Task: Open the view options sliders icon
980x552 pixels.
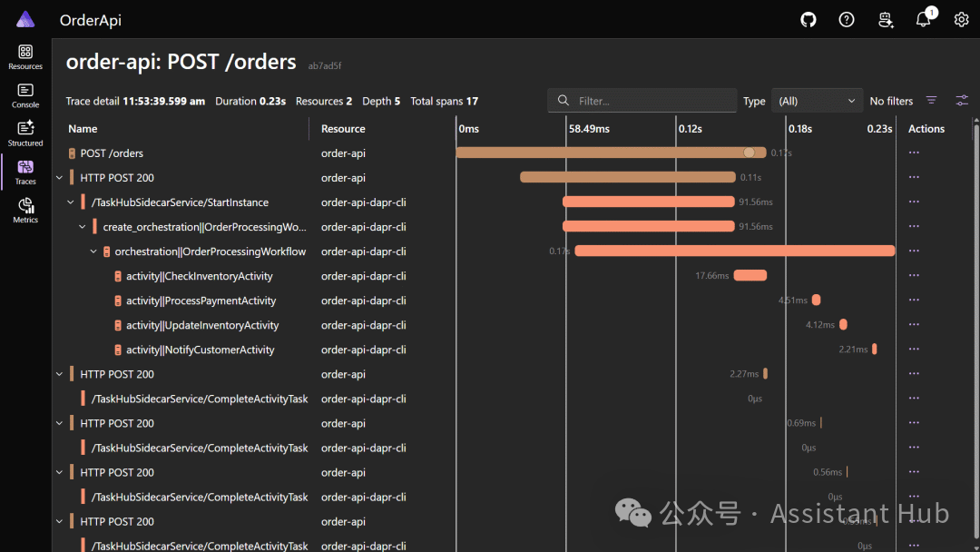Action: [962, 101]
